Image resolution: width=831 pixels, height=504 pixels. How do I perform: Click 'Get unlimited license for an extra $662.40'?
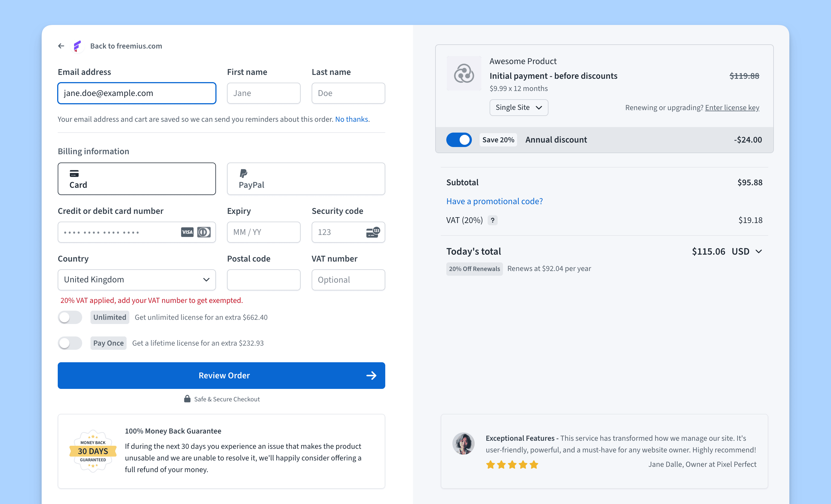[201, 317]
